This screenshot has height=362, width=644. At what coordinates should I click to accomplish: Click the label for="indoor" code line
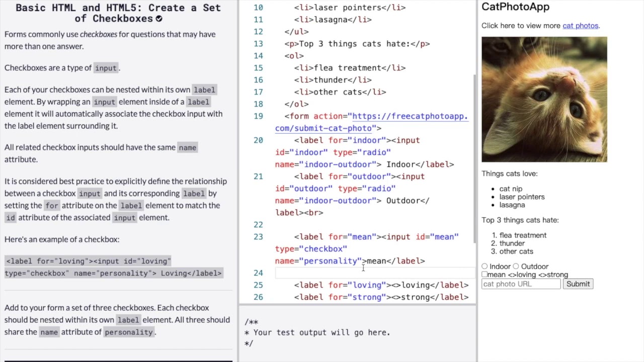click(x=364, y=152)
